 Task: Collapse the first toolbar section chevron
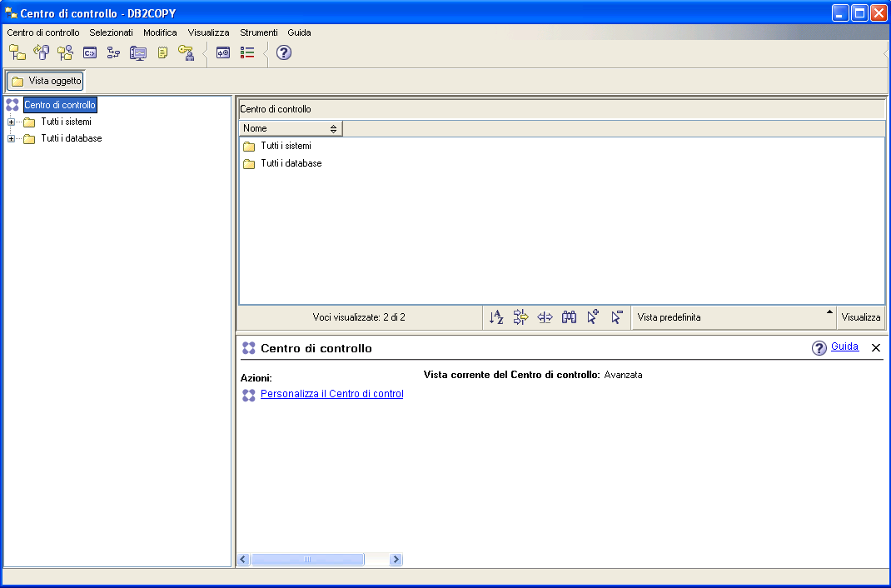pos(205,54)
